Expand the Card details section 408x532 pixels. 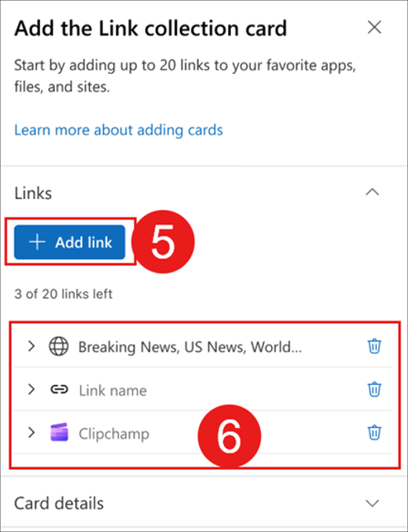(x=373, y=503)
